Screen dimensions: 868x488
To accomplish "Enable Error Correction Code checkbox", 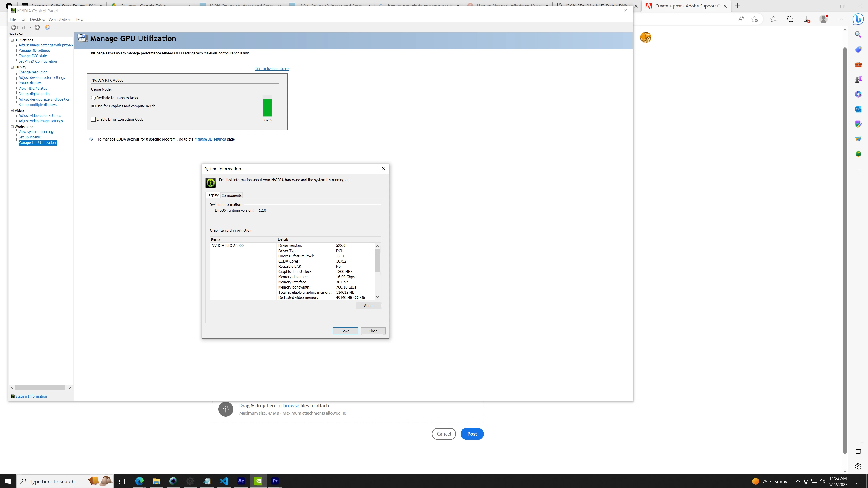I will [94, 119].
